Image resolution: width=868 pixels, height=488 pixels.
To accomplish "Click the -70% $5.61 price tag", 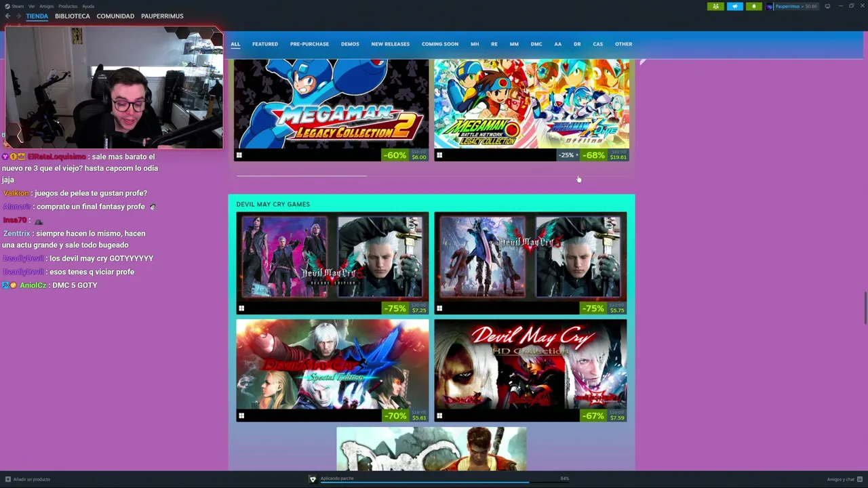I will [x=405, y=416].
